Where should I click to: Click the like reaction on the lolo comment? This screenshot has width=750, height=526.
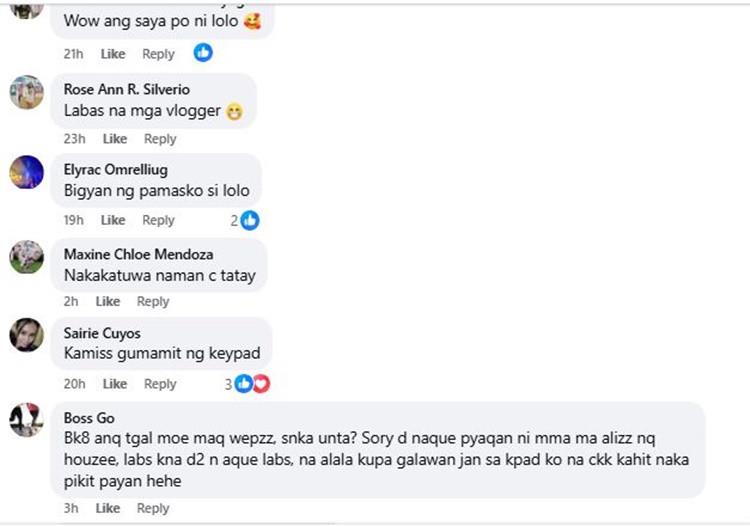203,52
